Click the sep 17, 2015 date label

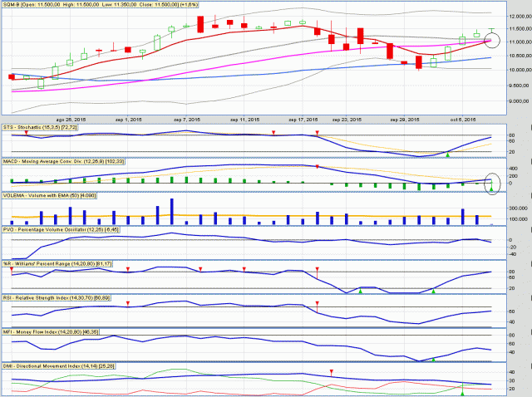[x=303, y=120]
